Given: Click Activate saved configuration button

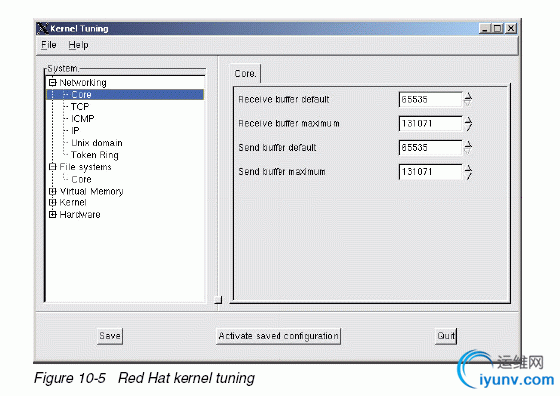Looking at the screenshot, I should (278, 336).
